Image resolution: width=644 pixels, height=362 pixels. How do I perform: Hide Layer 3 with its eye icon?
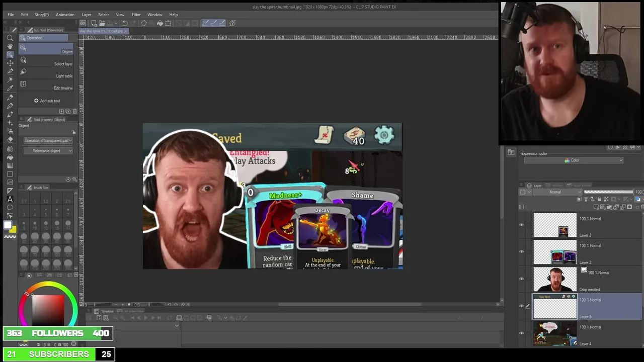pyautogui.click(x=521, y=225)
